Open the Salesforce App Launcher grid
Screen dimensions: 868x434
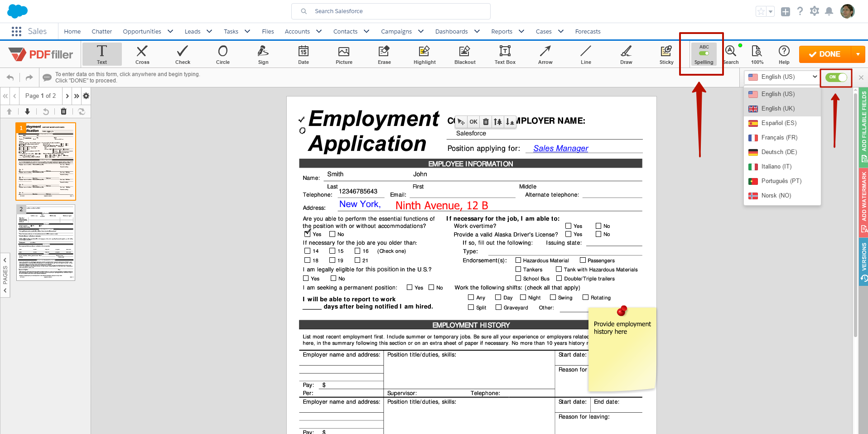click(16, 31)
